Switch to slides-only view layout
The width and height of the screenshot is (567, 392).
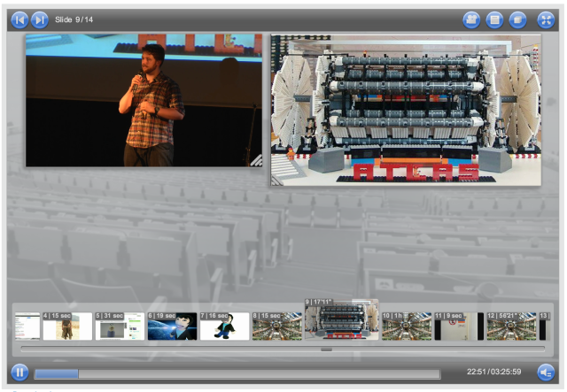pyautogui.click(x=494, y=19)
